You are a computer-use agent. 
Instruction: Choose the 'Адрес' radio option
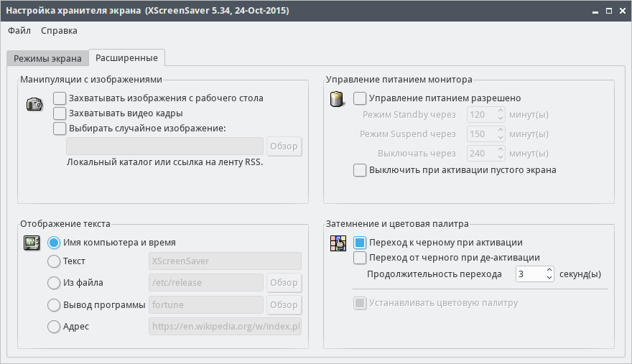click(x=54, y=327)
